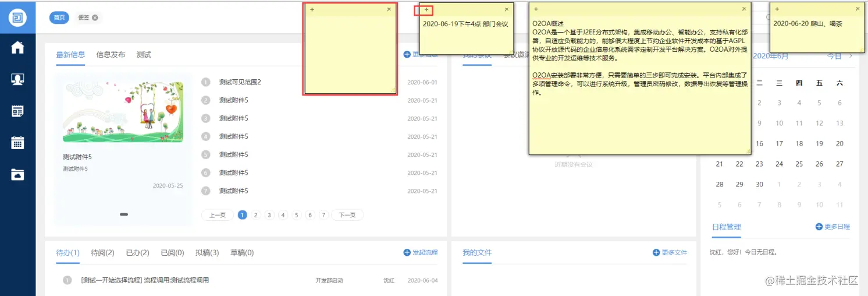This screenshot has height=296, width=868.
Task: Select page 4 in news pagination
Action: (x=283, y=215)
